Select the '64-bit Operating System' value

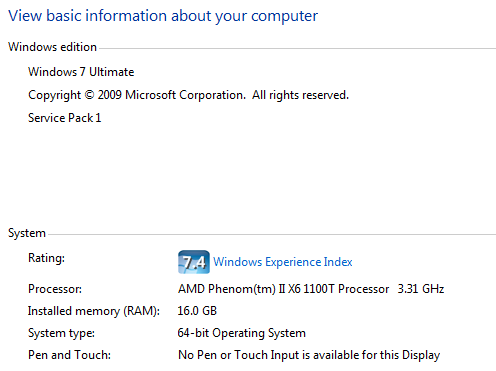click(x=242, y=333)
